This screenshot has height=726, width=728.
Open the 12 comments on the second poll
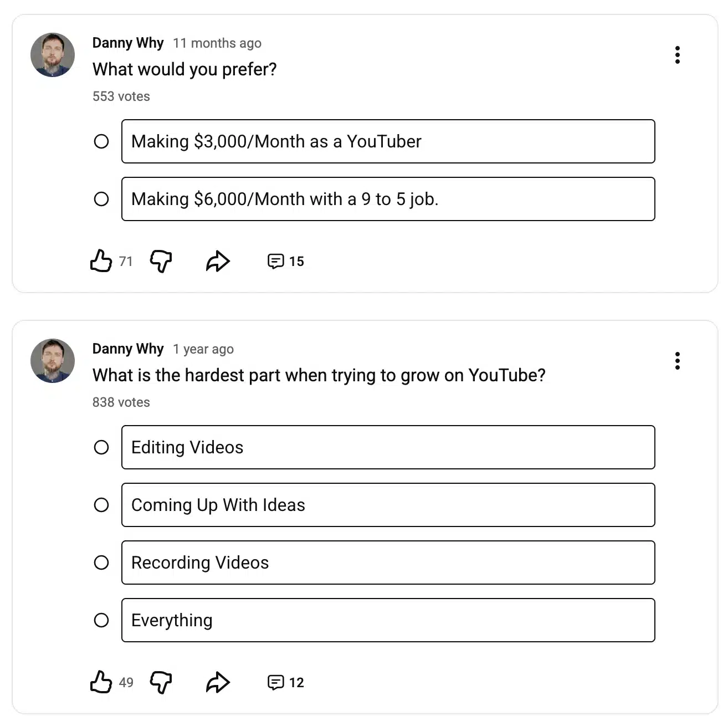[x=284, y=682]
